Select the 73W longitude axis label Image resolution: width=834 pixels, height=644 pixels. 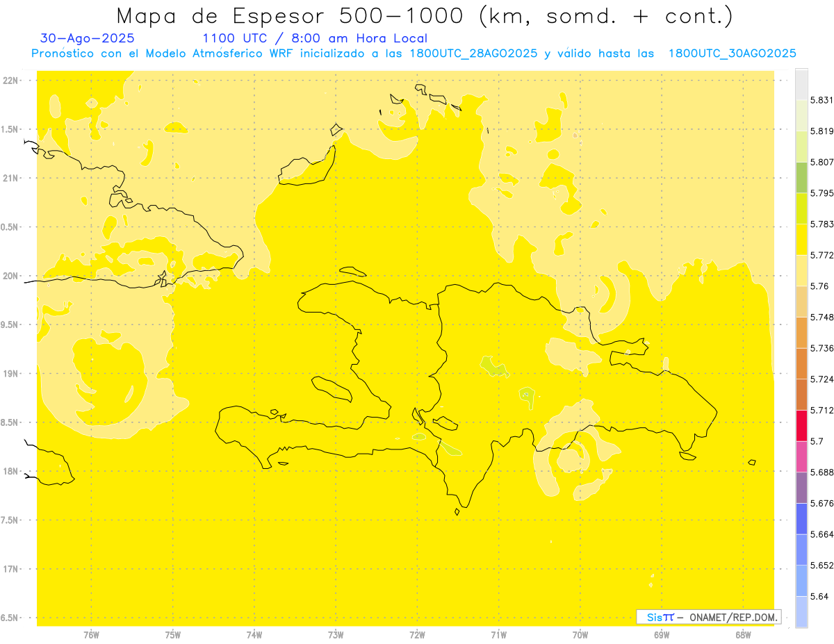click(x=336, y=635)
